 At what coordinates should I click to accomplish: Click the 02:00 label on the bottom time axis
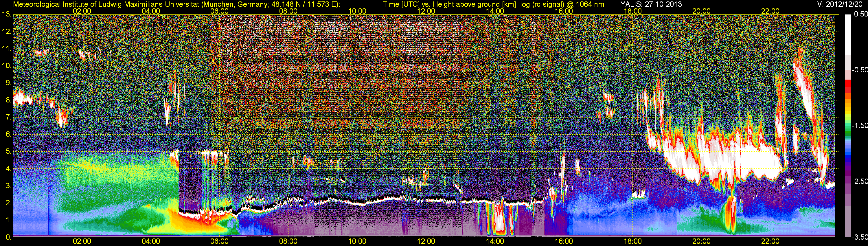(82, 241)
